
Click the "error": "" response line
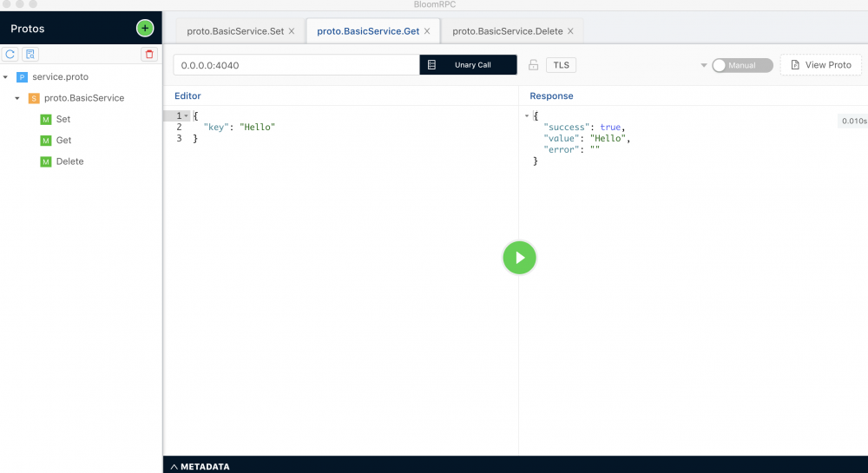coord(571,150)
